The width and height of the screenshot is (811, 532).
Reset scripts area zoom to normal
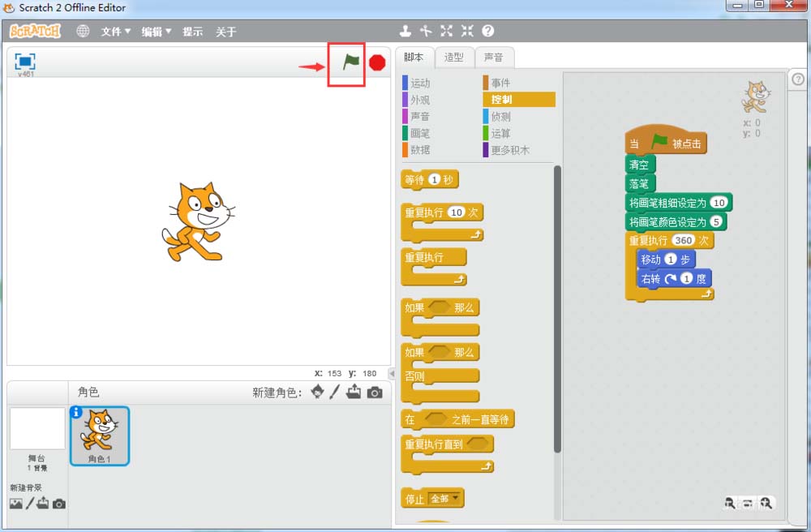(x=748, y=503)
